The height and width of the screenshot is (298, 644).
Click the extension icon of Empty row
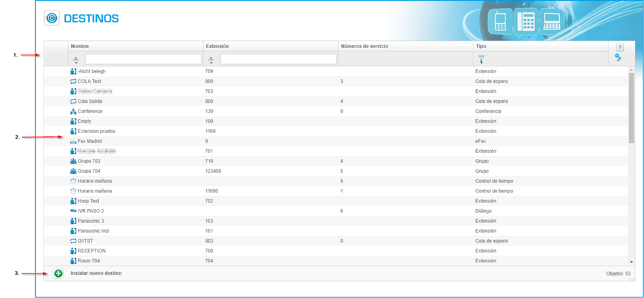pyautogui.click(x=73, y=121)
